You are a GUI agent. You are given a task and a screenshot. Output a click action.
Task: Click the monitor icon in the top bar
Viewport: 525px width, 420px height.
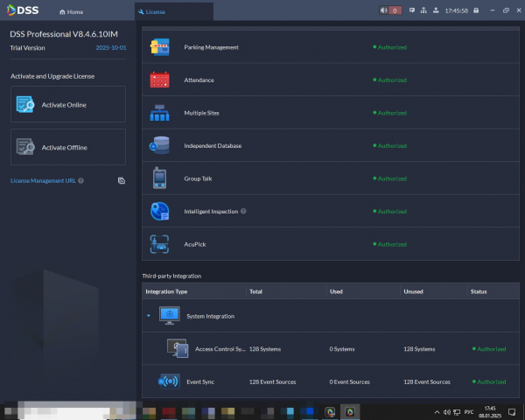(412, 10)
